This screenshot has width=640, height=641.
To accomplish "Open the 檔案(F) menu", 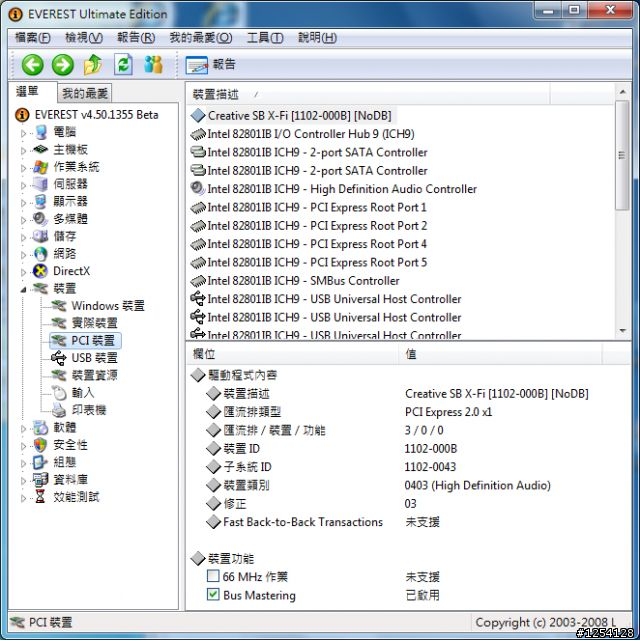I will click(x=33, y=38).
